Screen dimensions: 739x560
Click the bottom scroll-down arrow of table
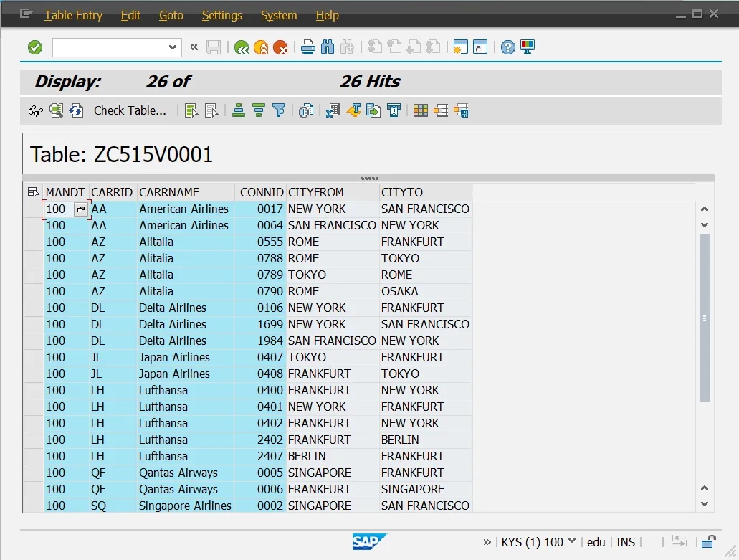pos(705,504)
